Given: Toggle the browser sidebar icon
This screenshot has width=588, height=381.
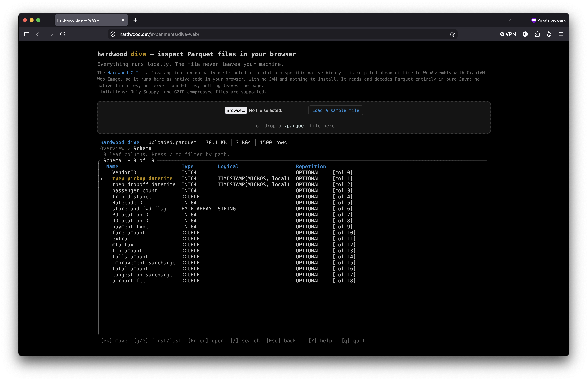Looking at the screenshot, I should point(27,34).
